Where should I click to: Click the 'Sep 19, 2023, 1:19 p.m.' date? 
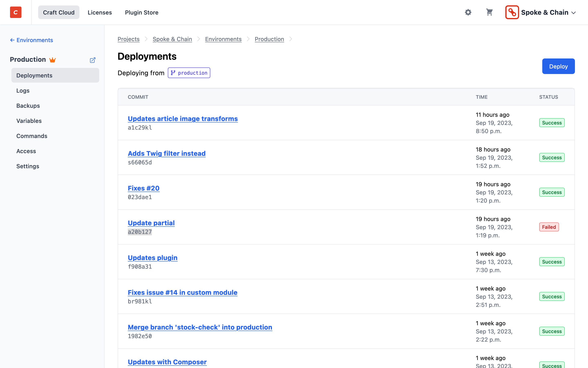click(x=494, y=231)
